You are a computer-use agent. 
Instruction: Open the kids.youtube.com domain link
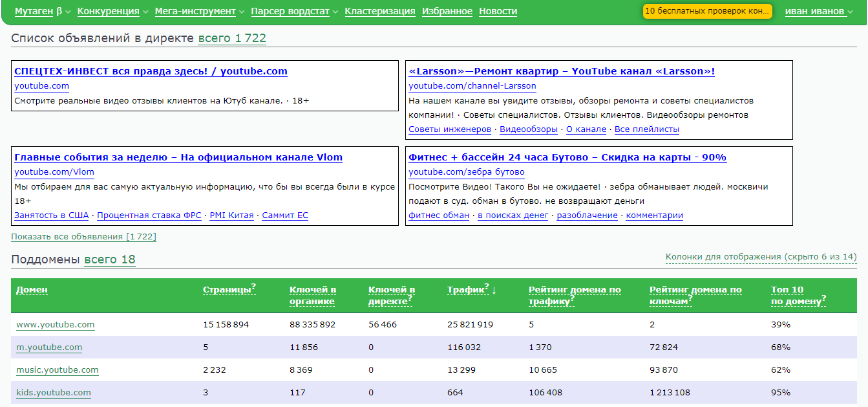click(x=54, y=393)
